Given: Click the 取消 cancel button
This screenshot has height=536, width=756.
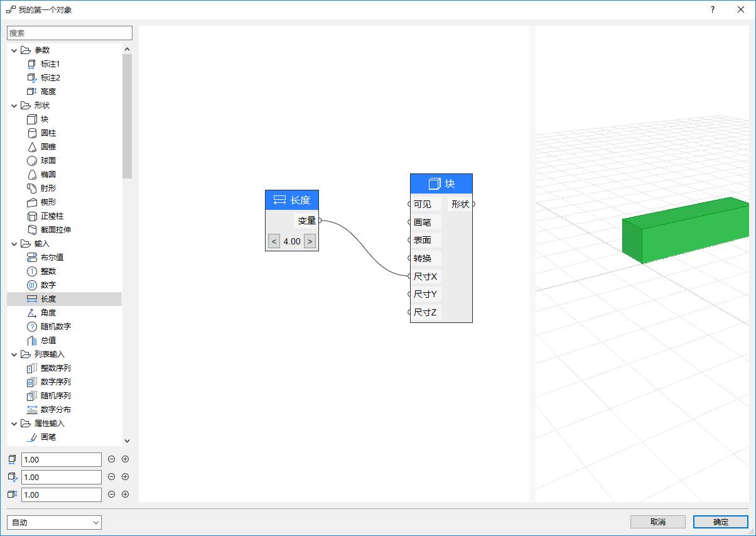Looking at the screenshot, I should tap(658, 522).
